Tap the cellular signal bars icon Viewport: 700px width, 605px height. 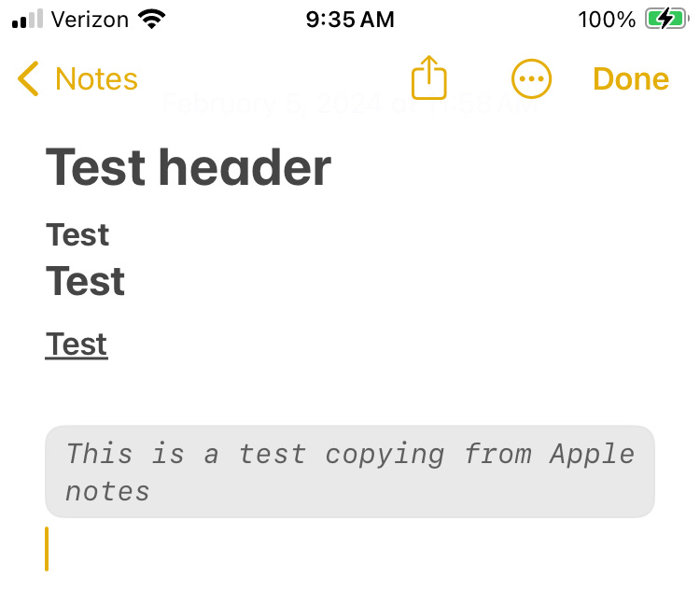(x=28, y=19)
